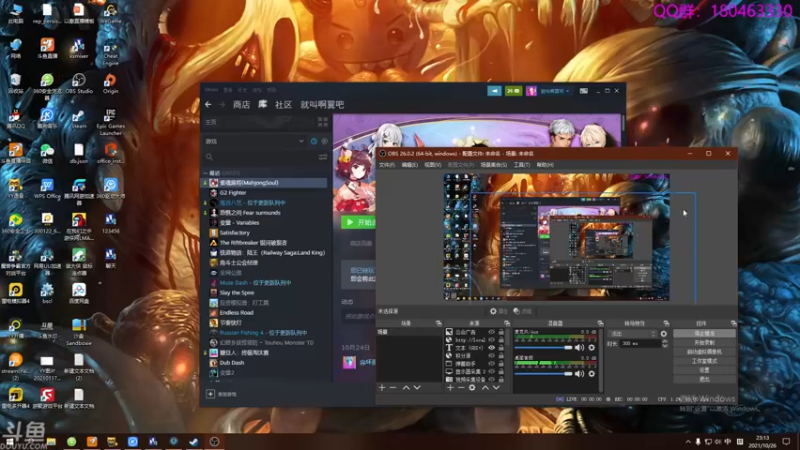Expand Steam 游戏 category dropdown

pos(302,141)
